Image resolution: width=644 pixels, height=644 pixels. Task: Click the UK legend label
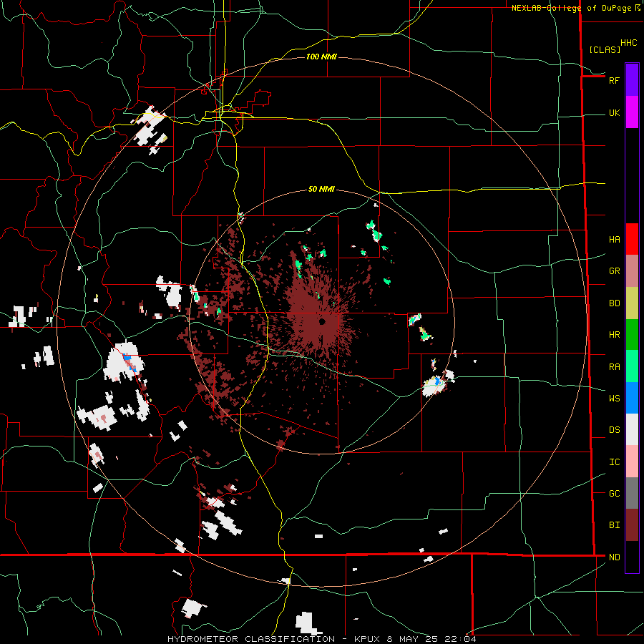tap(614, 112)
